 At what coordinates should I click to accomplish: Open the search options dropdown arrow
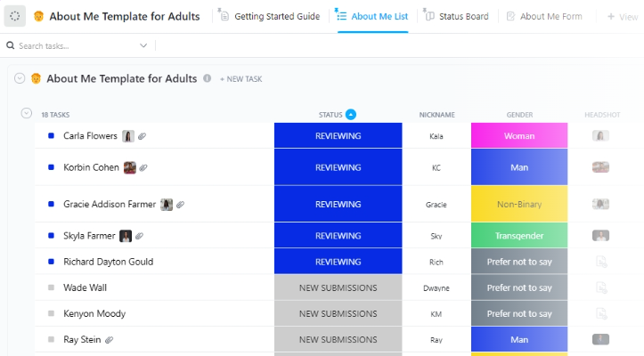pos(144,45)
